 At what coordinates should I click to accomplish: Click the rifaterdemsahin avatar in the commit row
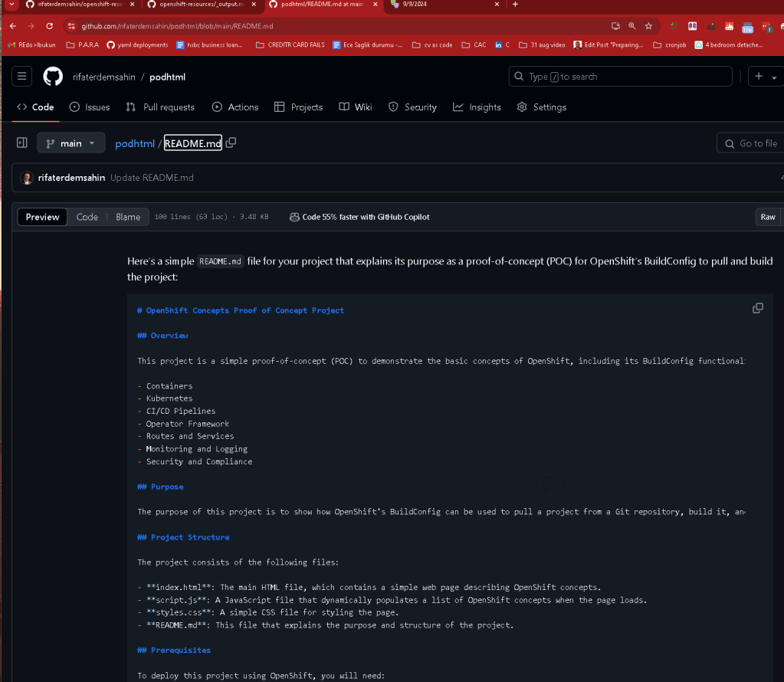[x=27, y=178]
